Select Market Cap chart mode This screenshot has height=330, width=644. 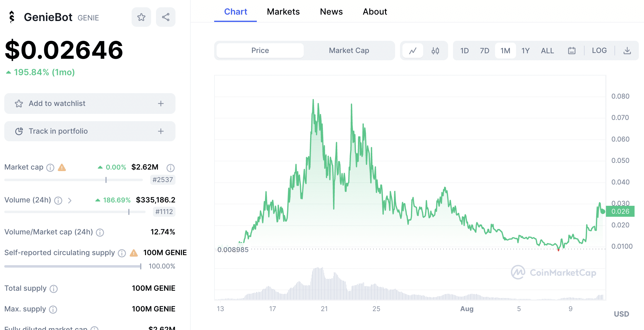coord(349,51)
